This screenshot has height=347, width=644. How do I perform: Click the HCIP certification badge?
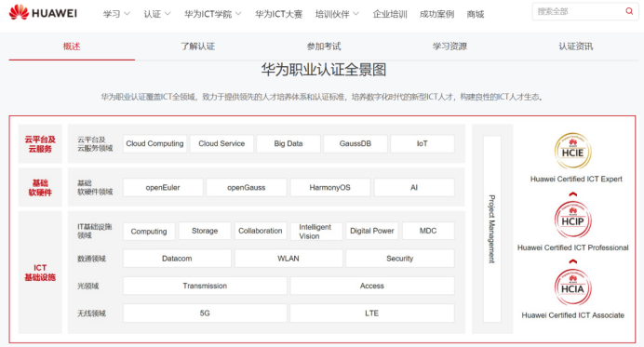572,220
